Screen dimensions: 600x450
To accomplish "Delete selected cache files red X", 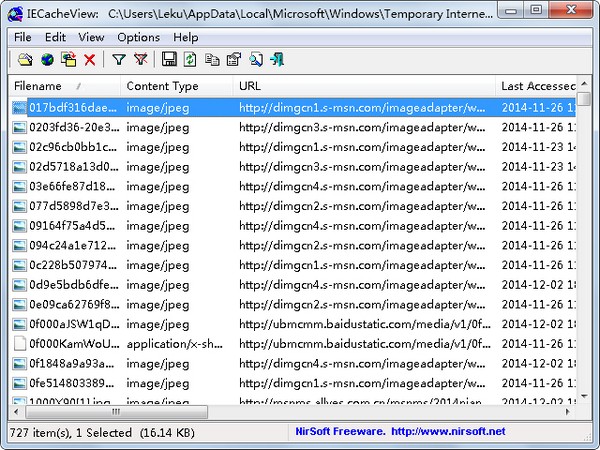I will pyautogui.click(x=90, y=60).
